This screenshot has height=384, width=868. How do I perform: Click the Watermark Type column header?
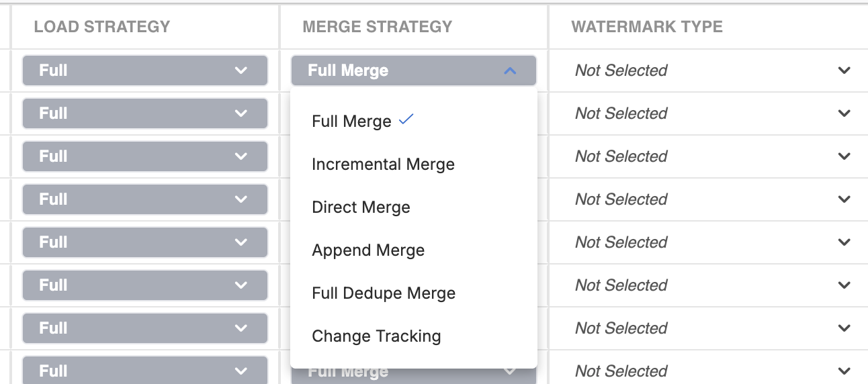[647, 27]
